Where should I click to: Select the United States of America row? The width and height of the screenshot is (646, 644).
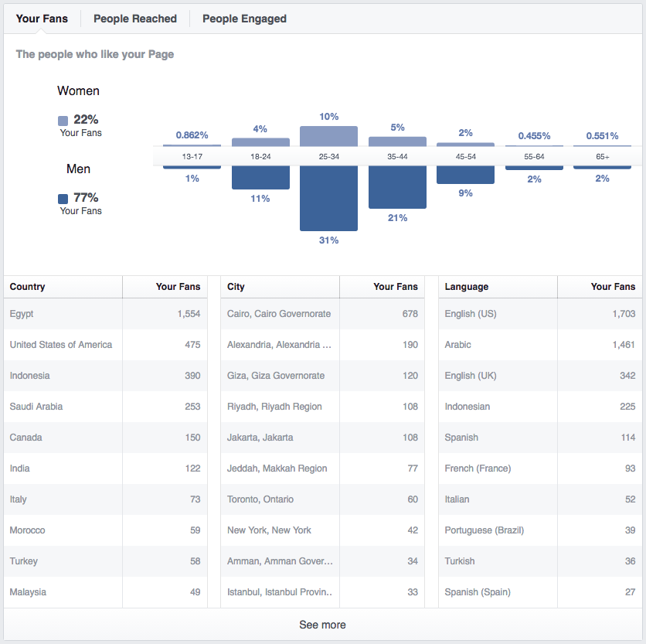pos(105,345)
